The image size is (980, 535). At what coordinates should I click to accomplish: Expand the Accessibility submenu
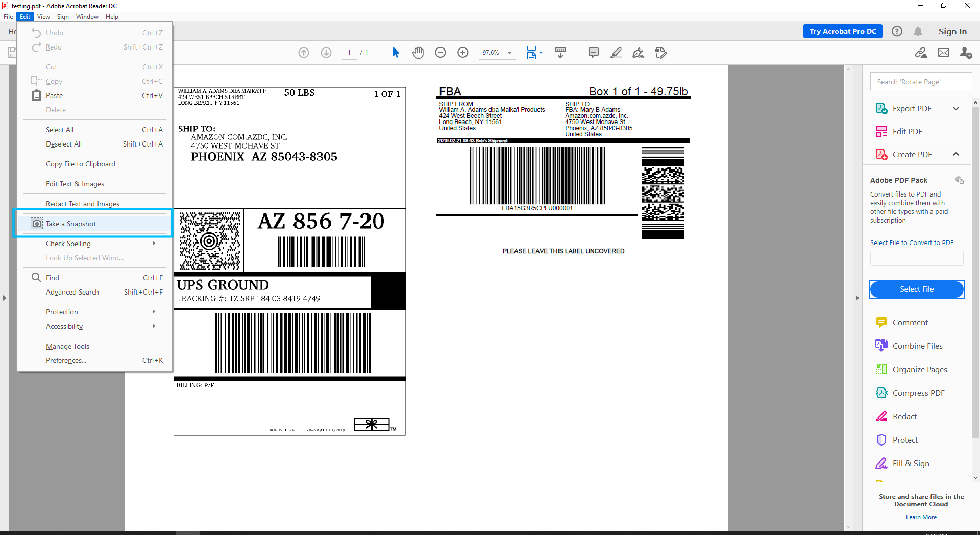tap(154, 326)
